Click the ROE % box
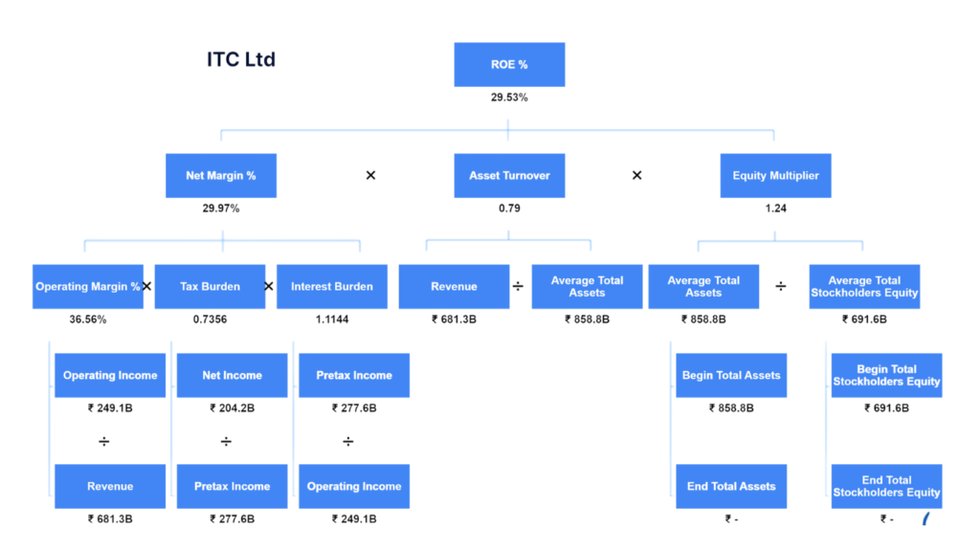This screenshot has height=551, width=980. tap(509, 64)
